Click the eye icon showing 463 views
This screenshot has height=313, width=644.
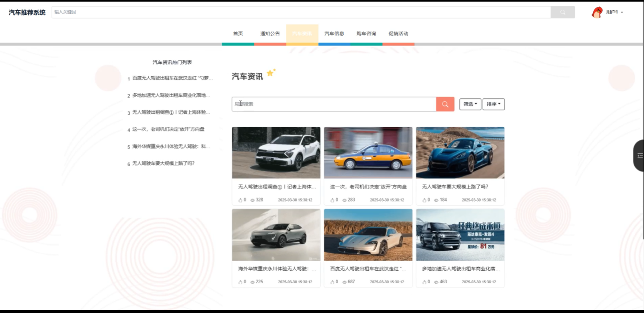[x=436, y=282]
